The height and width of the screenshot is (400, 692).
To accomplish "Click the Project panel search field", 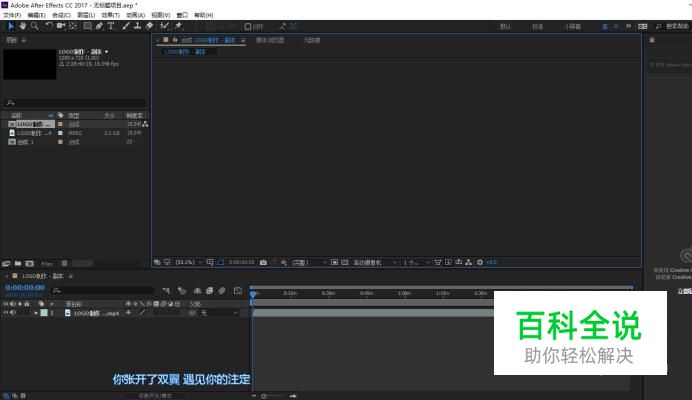I will pos(75,102).
